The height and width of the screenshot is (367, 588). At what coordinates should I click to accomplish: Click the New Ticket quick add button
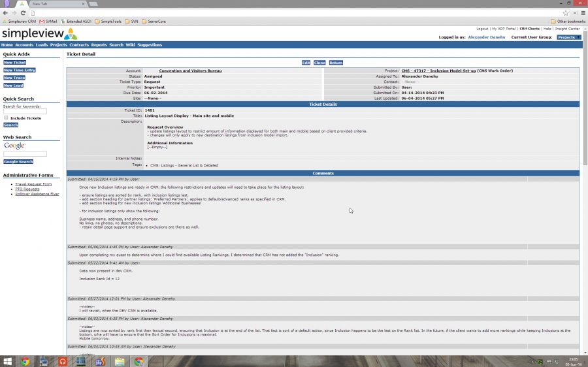point(14,62)
